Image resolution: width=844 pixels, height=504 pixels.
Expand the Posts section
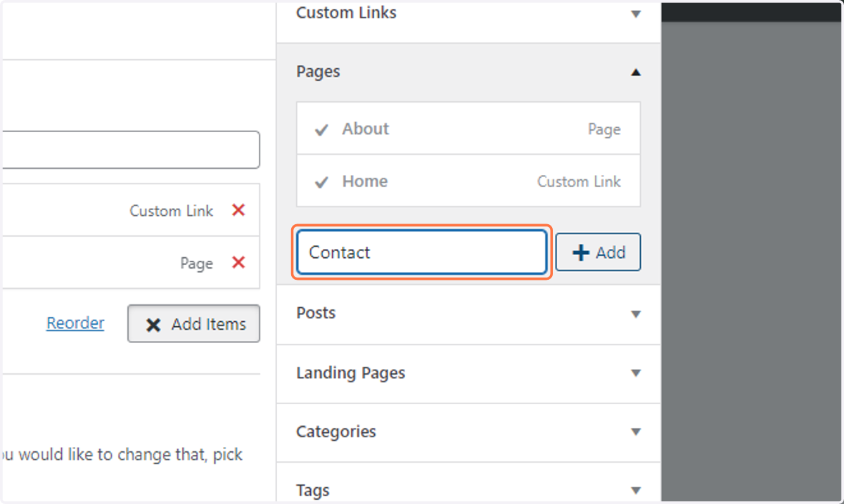(636, 314)
